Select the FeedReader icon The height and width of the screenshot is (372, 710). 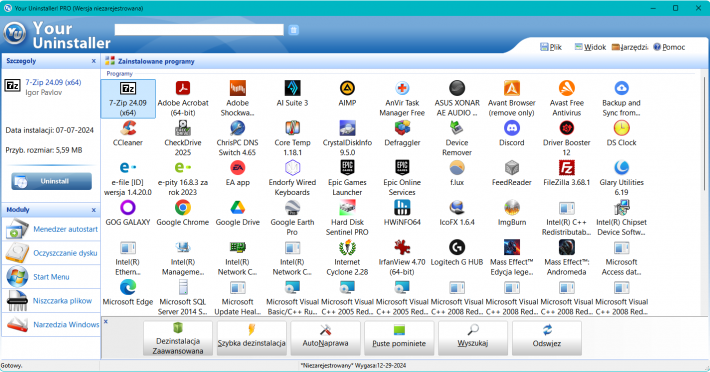click(512, 168)
